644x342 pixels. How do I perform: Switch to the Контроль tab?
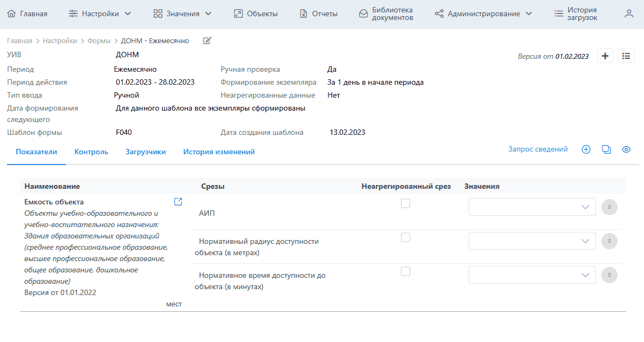(x=91, y=152)
